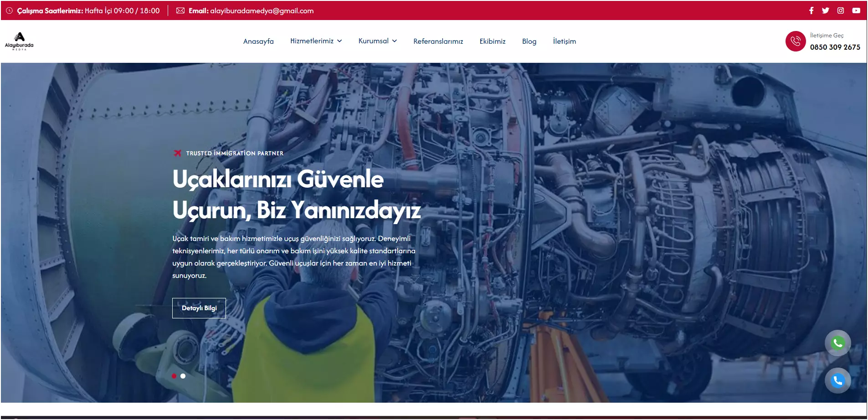Screen dimensions: 868x420
Task: Go to the İletişim page
Action: [x=564, y=41]
